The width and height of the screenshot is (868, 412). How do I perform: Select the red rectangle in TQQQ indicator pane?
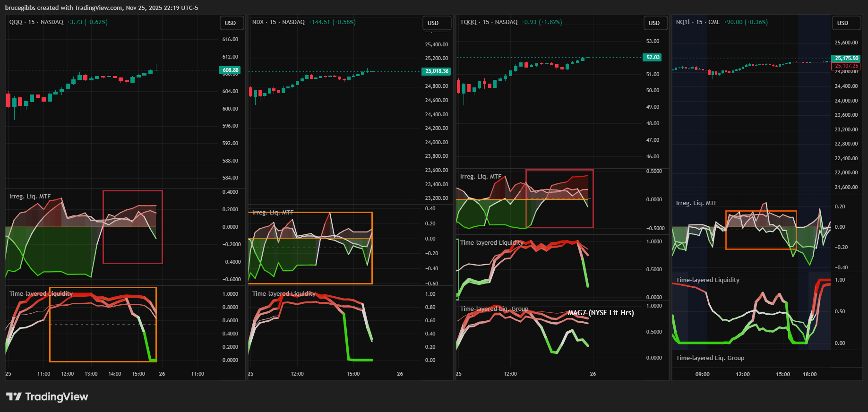click(x=559, y=170)
